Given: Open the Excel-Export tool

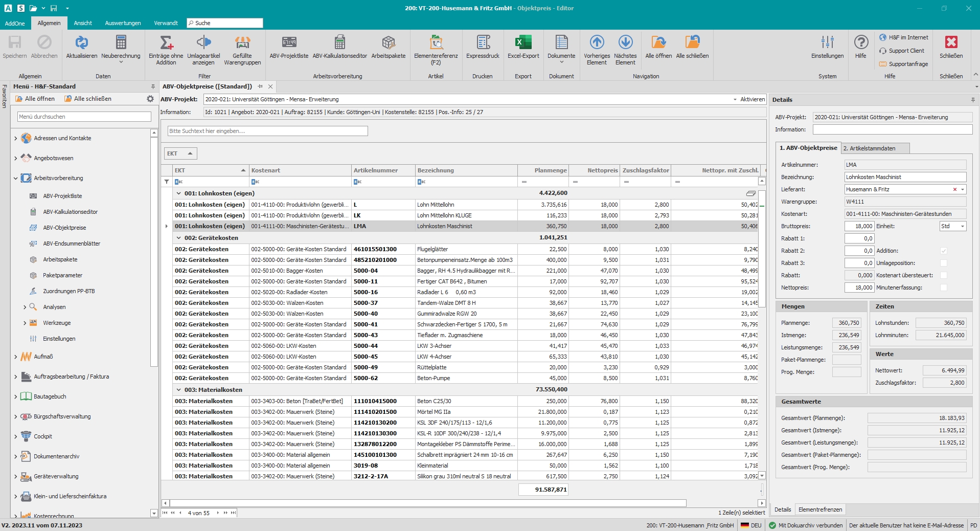Looking at the screenshot, I should (523, 43).
